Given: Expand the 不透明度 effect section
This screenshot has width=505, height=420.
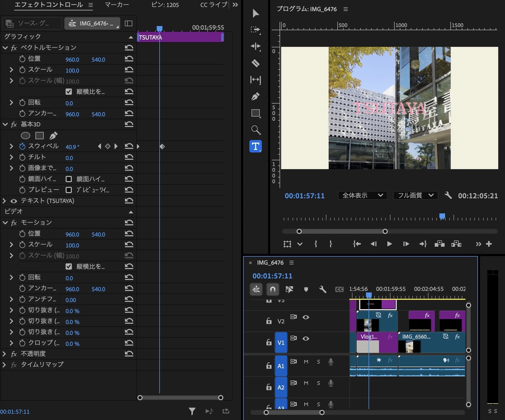Looking at the screenshot, I should coord(4,354).
